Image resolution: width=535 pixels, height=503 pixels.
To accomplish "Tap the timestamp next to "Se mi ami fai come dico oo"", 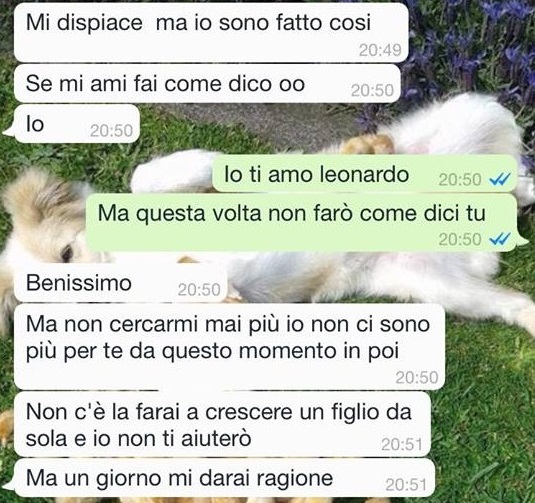I will 372,91.
